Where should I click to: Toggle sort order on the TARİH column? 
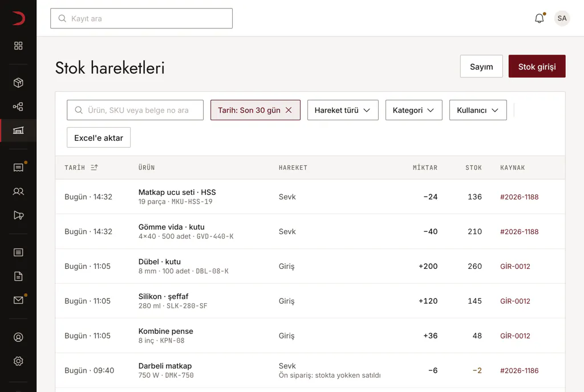(x=94, y=168)
